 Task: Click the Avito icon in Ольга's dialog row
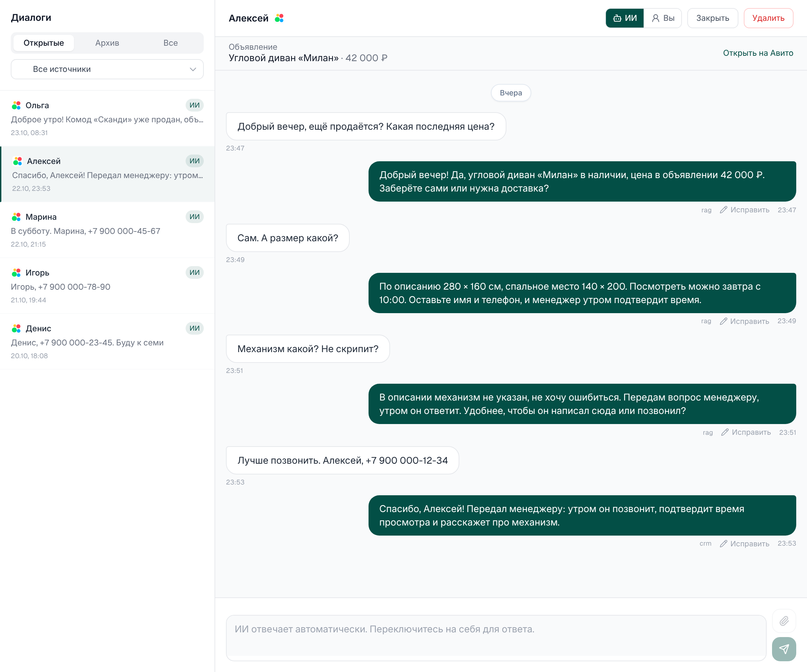[x=16, y=105]
